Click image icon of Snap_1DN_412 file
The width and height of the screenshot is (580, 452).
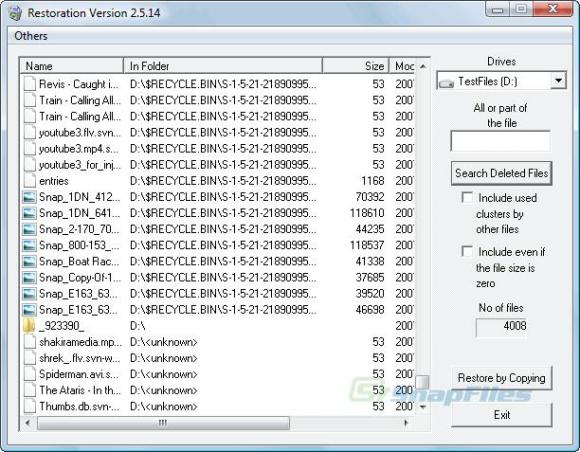click(29, 197)
